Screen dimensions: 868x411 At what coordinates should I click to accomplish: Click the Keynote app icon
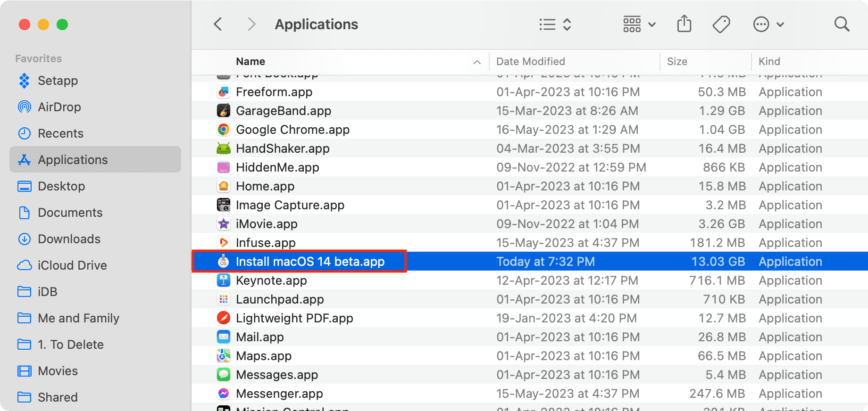point(224,280)
